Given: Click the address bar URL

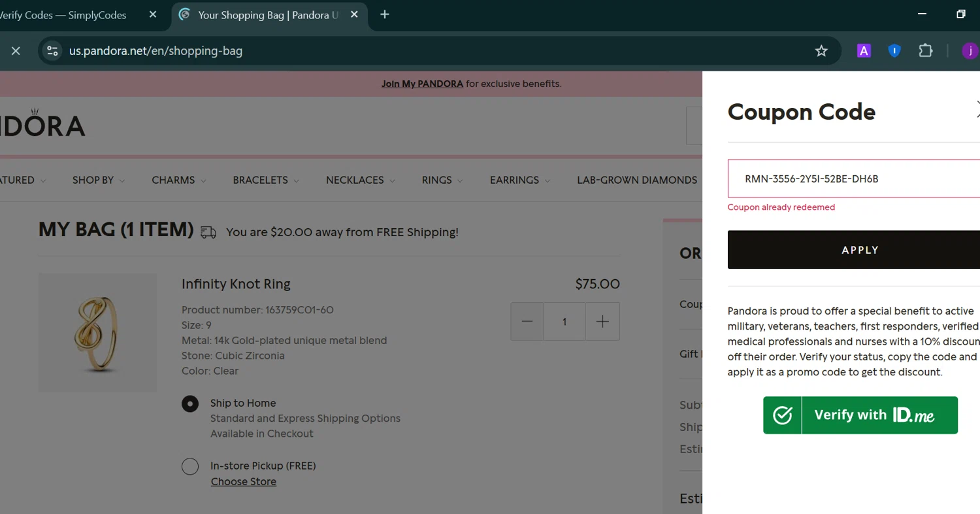Looking at the screenshot, I should (x=156, y=51).
